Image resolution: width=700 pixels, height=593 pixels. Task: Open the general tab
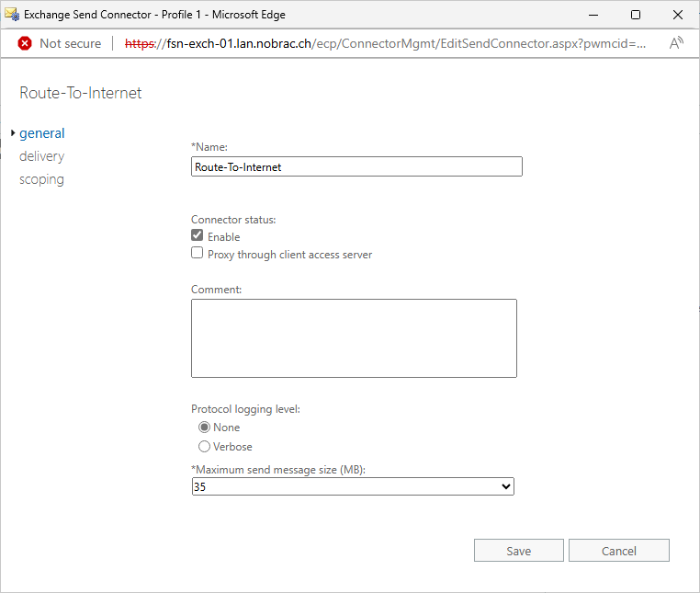42,132
